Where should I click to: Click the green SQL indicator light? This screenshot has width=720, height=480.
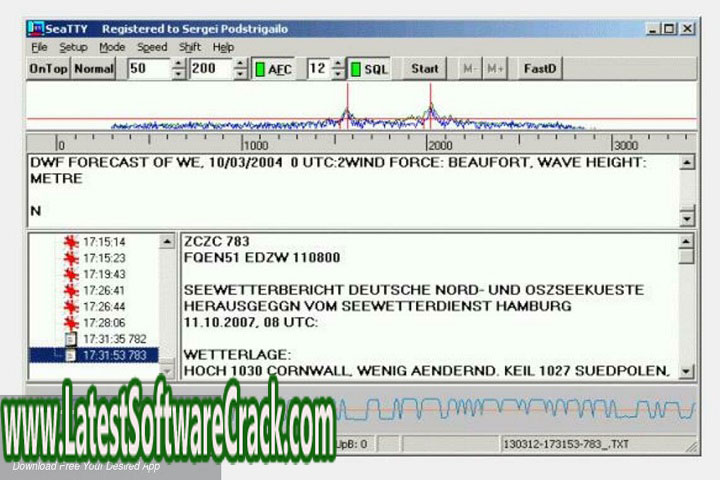[353, 70]
